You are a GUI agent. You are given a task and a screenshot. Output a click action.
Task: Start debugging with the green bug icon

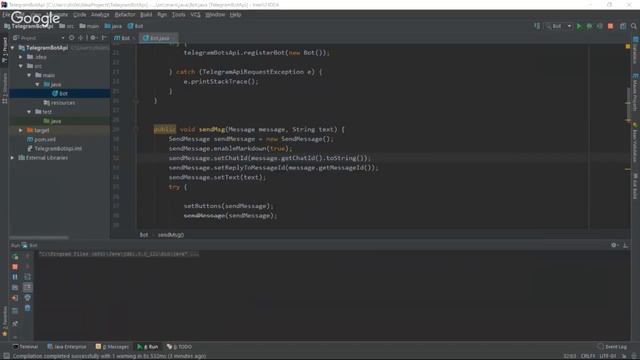pyautogui.click(x=589, y=26)
